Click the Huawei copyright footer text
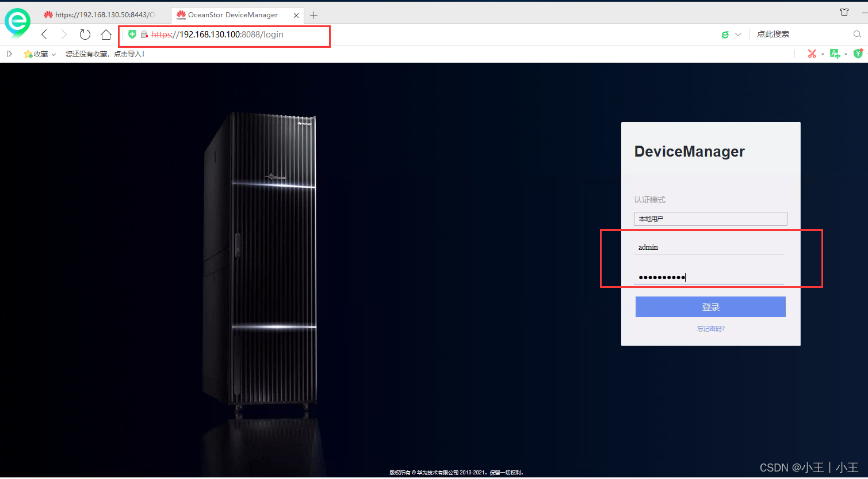 click(x=456, y=472)
